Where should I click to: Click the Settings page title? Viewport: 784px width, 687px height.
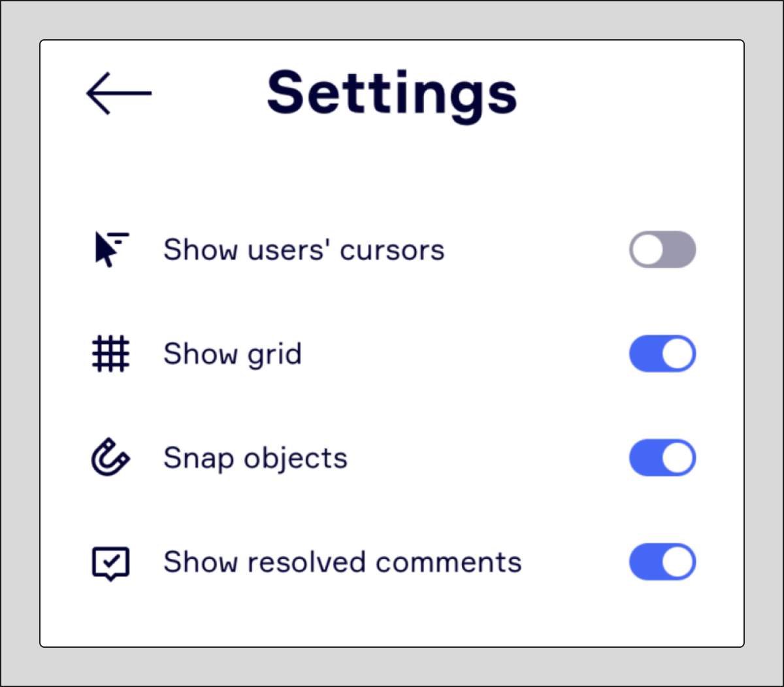(x=392, y=93)
